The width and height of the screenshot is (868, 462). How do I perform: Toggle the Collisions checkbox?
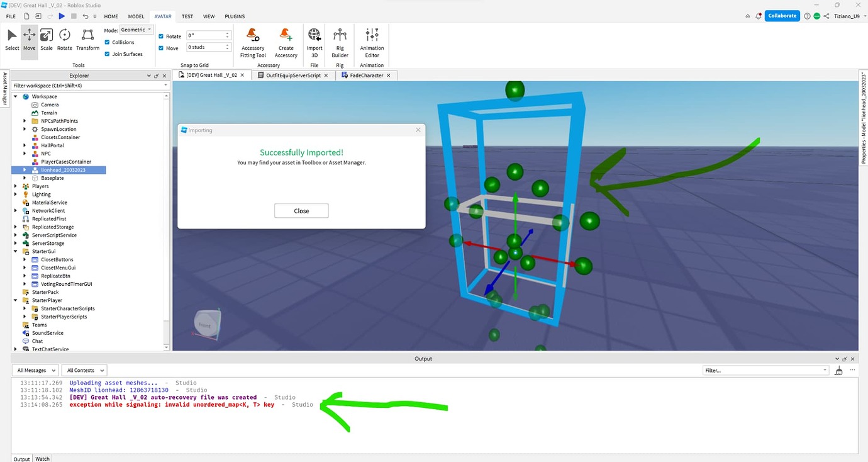pos(108,42)
